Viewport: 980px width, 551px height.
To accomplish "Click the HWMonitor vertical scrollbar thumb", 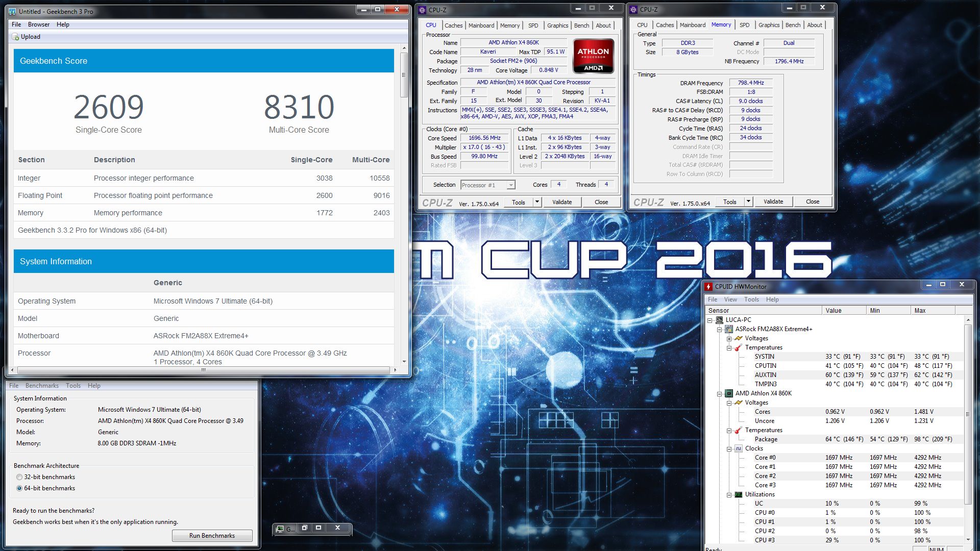I will point(968,414).
